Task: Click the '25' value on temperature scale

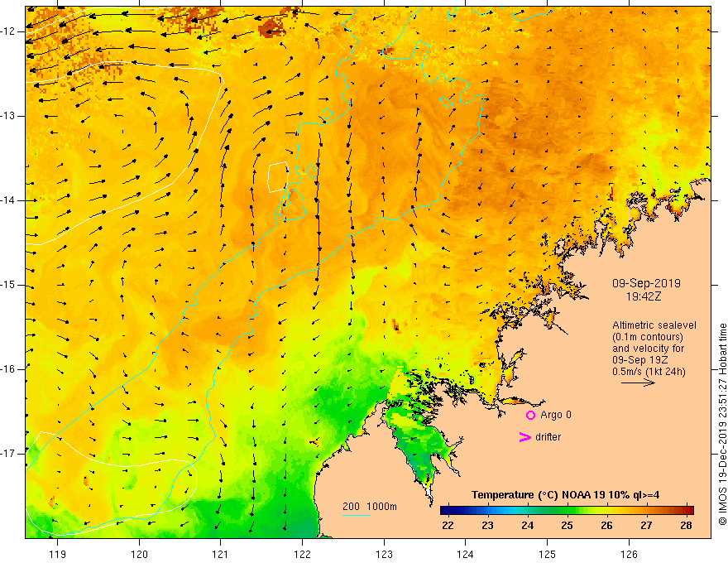Action: click(567, 526)
